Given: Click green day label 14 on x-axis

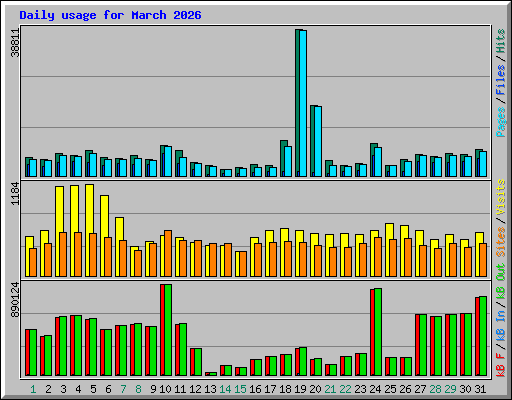Looking at the screenshot, I should 225,389.
